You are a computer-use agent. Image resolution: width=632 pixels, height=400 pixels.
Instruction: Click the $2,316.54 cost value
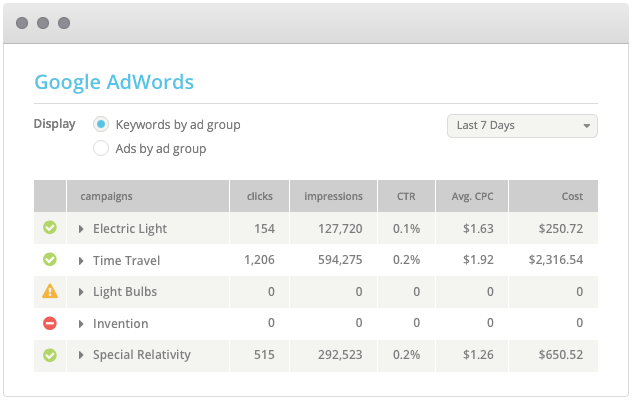(556, 260)
